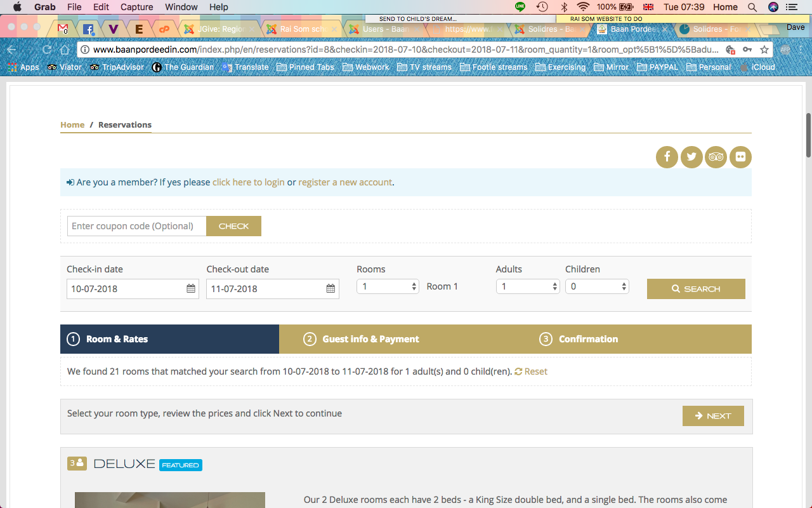
Task: Open check-out date calendar icon
Action: [331, 289]
